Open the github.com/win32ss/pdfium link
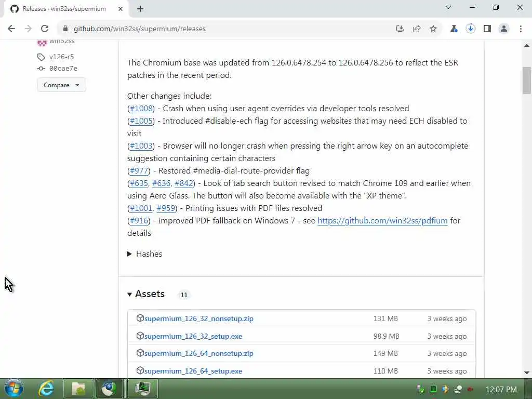Image resolution: width=532 pixels, height=399 pixels. [x=382, y=221]
